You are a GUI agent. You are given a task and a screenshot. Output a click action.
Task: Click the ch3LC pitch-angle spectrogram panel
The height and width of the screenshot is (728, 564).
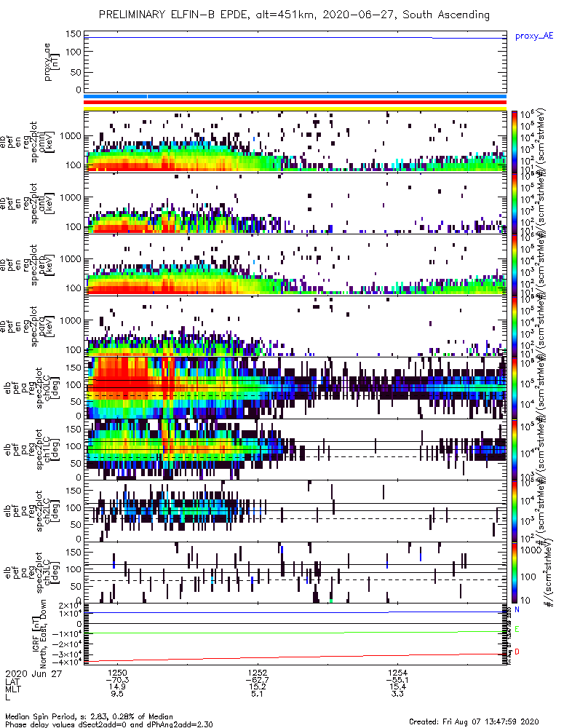(295, 572)
